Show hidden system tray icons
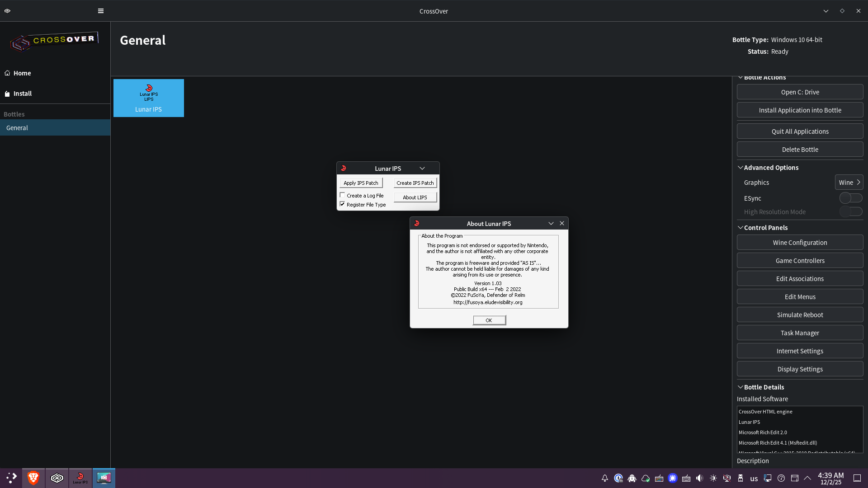Image resolution: width=868 pixels, height=488 pixels. (x=807, y=478)
